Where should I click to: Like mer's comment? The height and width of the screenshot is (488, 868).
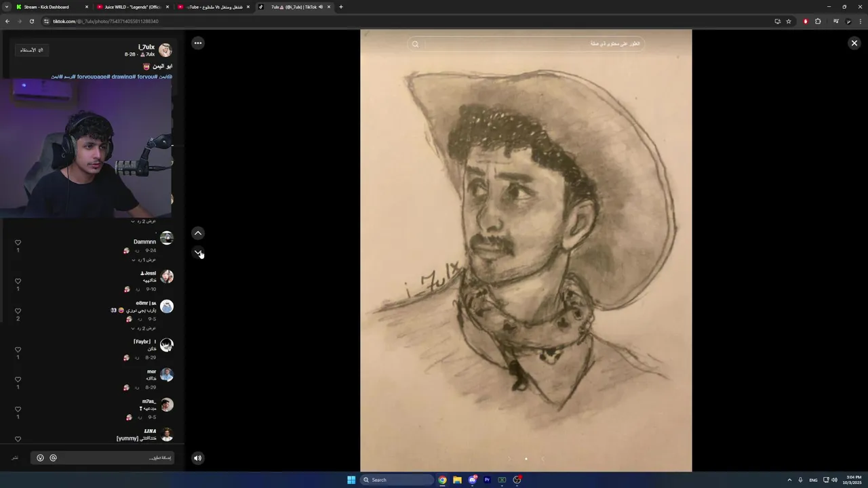[x=18, y=380]
